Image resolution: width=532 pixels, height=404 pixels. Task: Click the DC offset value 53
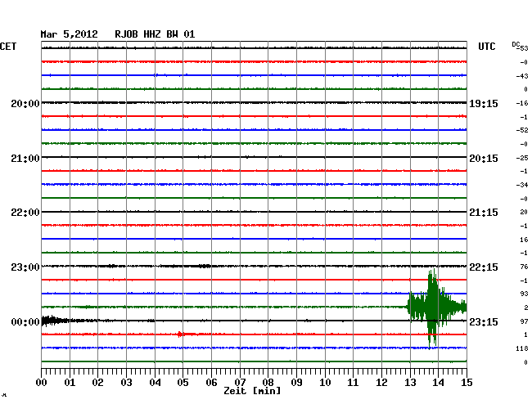(x=524, y=48)
